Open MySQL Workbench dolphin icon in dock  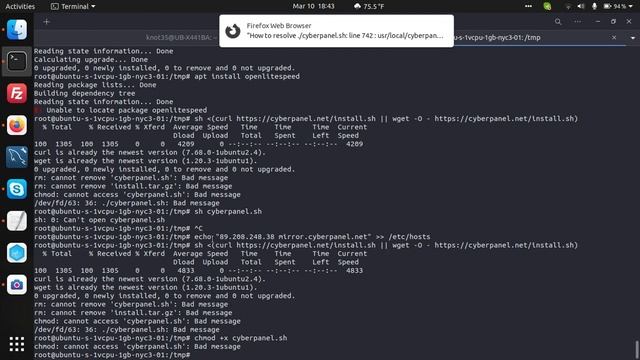tap(17, 157)
